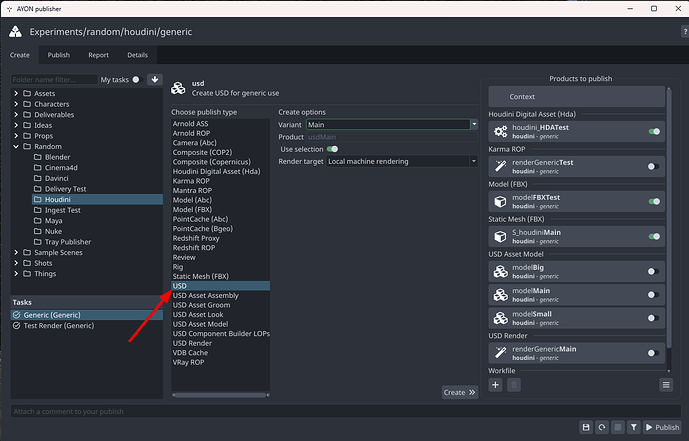This screenshot has height=441, width=689.
Task: Expand the Props folder
Action: [16, 136]
